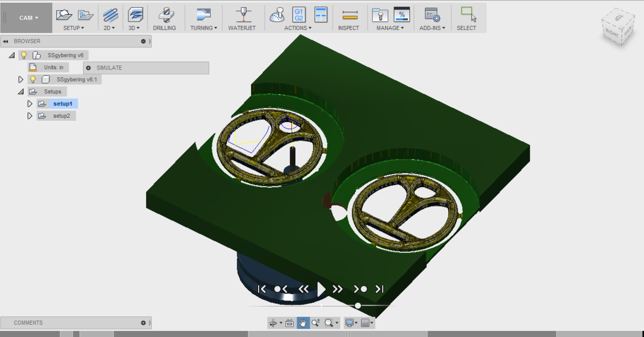Open the ACTIONS dropdown menu
644x337 pixels.
[298, 28]
